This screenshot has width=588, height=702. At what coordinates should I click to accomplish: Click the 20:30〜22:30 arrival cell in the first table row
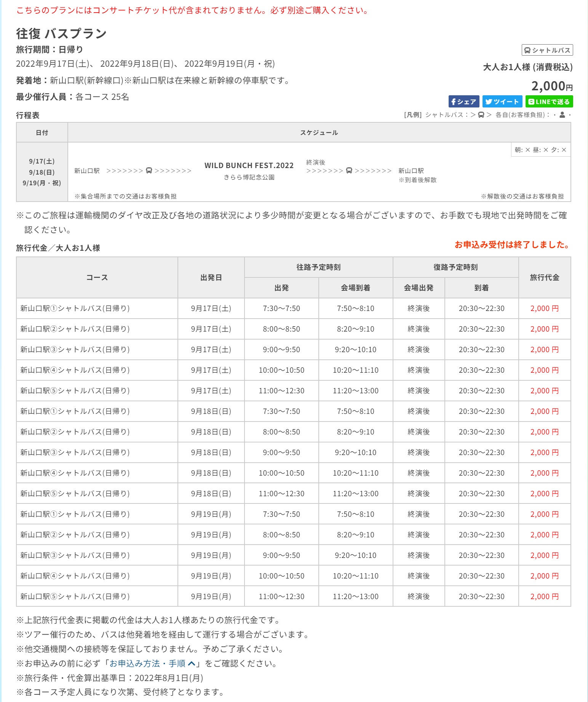(x=482, y=308)
